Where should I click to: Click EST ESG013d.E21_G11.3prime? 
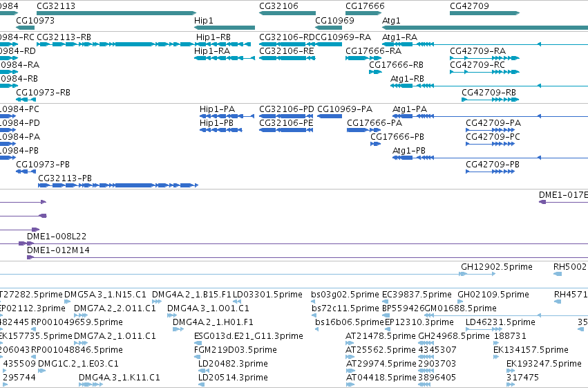coord(249,336)
